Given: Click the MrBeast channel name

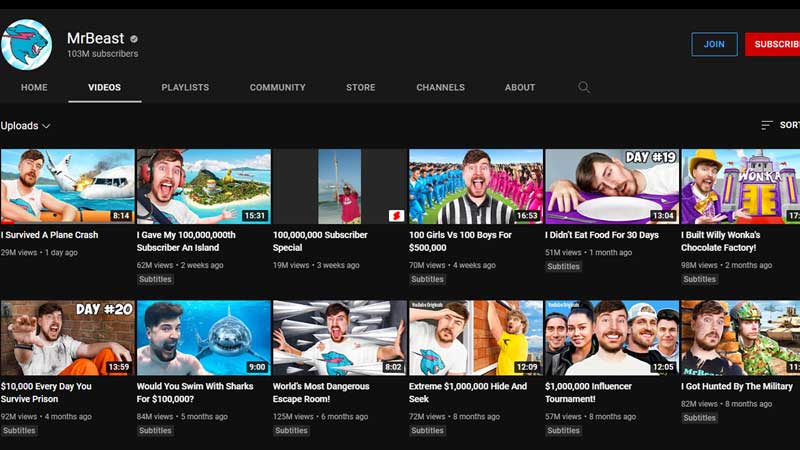Looking at the screenshot, I should (x=95, y=38).
